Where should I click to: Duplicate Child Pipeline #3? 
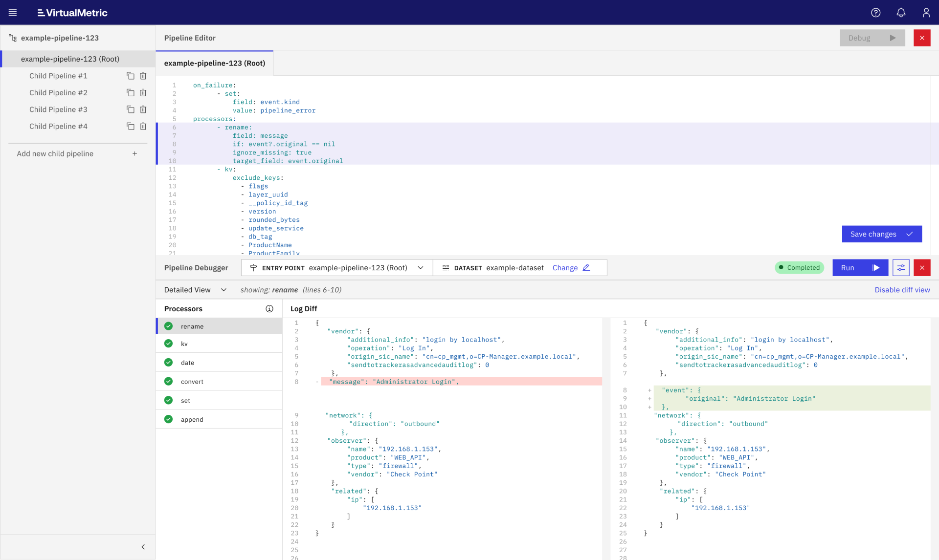point(131,109)
